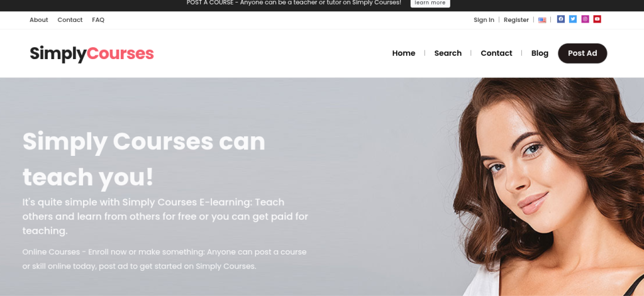Open the About link
This screenshot has width=644, height=296.
(38, 19)
